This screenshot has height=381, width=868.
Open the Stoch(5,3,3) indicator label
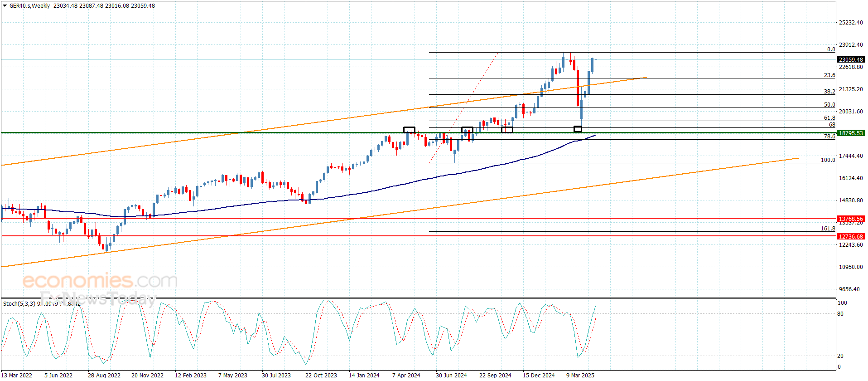pos(19,303)
